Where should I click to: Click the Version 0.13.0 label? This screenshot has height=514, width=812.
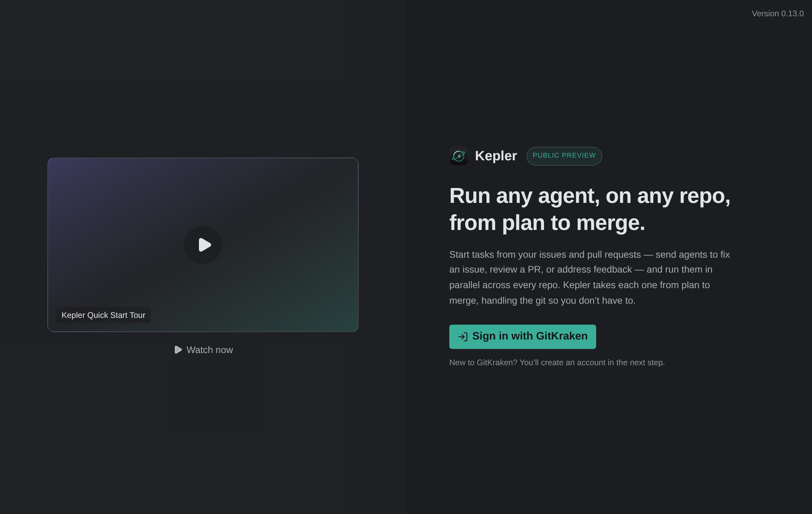coord(777,14)
